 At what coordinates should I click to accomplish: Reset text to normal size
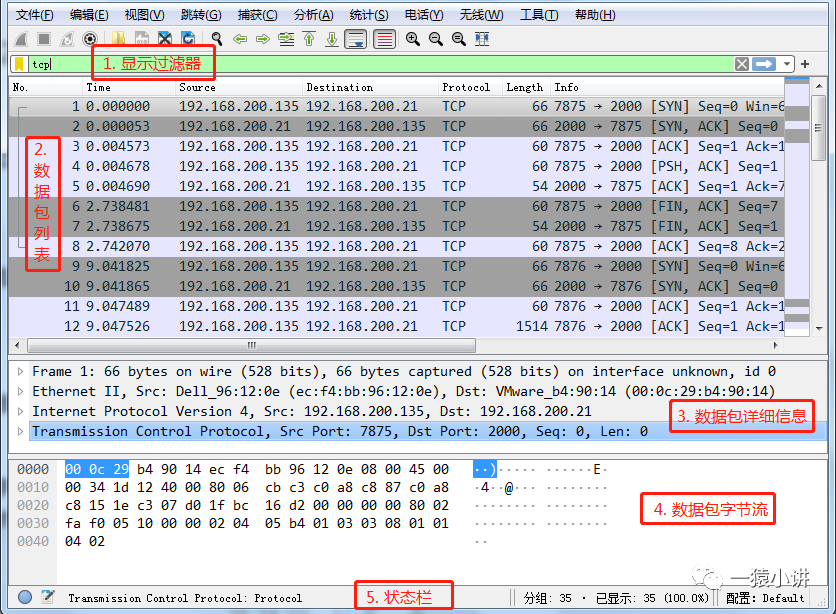click(459, 39)
